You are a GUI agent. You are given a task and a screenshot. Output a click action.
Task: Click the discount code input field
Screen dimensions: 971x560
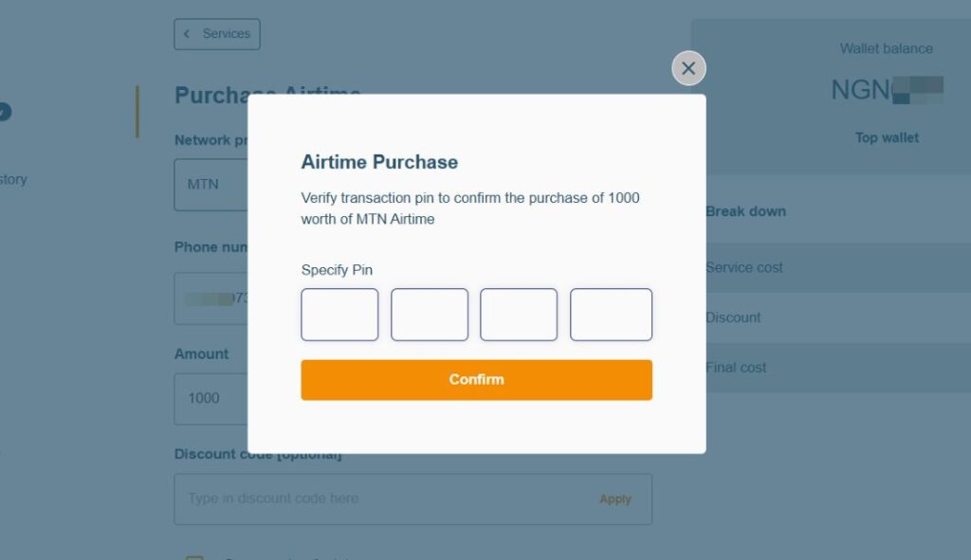coord(360,498)
